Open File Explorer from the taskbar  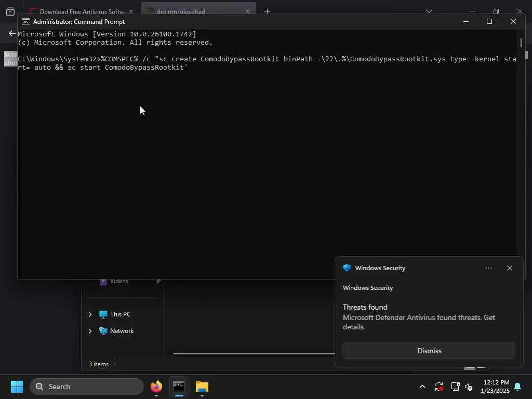tap(202, 387)
